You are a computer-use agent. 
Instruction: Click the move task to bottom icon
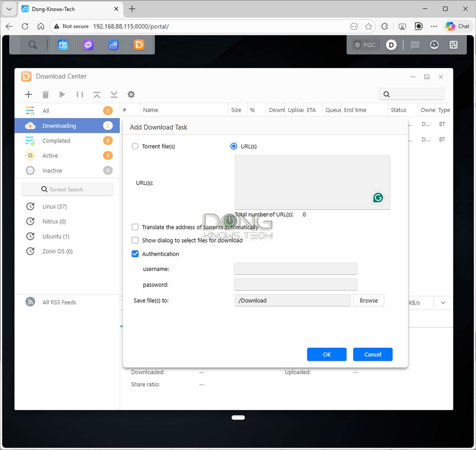114,94
